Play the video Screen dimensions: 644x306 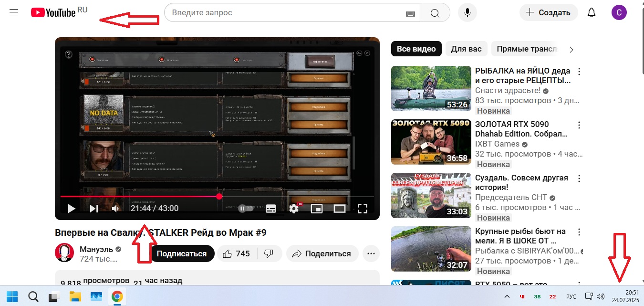(72, 208)
